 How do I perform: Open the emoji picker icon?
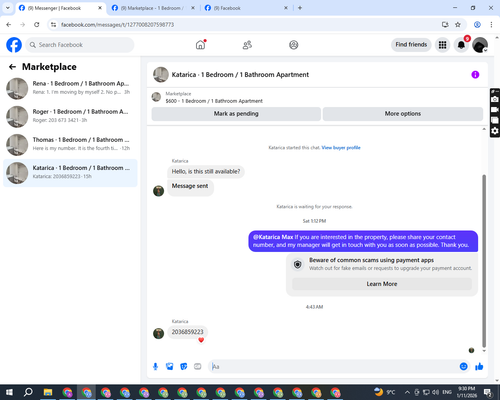(463, 367)
